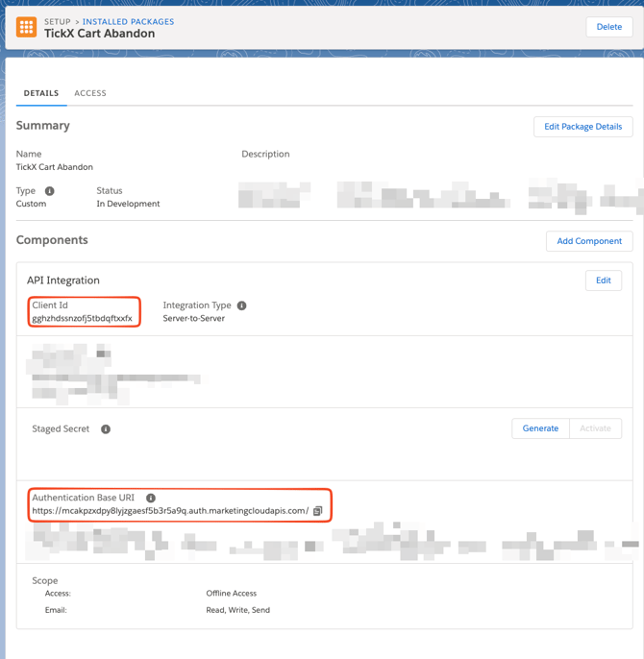Click the info icon next to Type

[50, 191]
